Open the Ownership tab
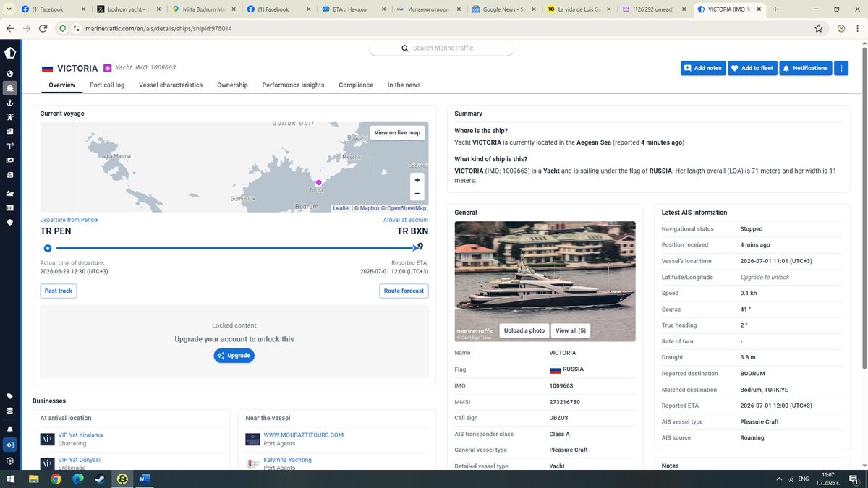This screenshot has height=488, width=868. 232,85
